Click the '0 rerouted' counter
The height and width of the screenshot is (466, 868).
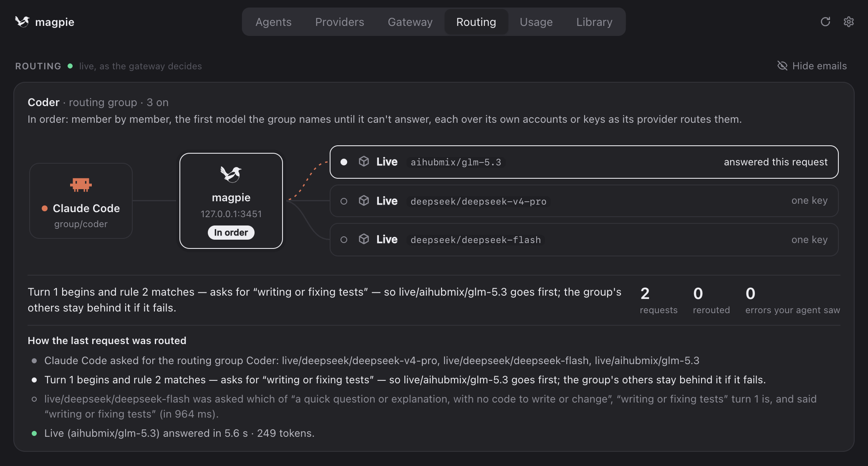[x=711, y=300]
